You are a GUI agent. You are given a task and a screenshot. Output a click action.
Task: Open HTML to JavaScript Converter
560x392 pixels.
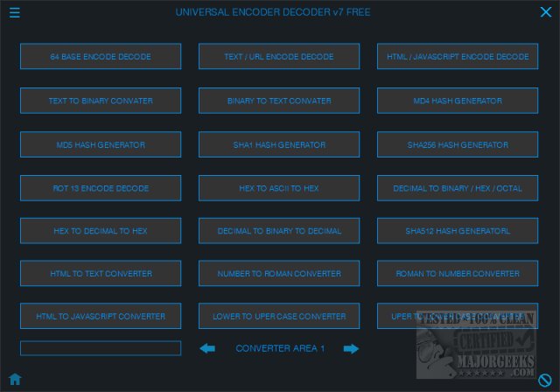point(101,316)
